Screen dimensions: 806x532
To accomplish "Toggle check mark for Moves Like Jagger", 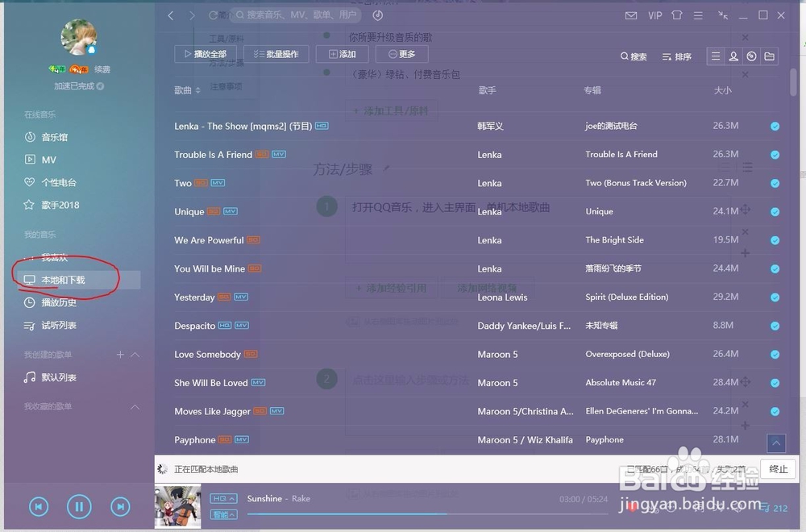I will [x=775, y=412].
